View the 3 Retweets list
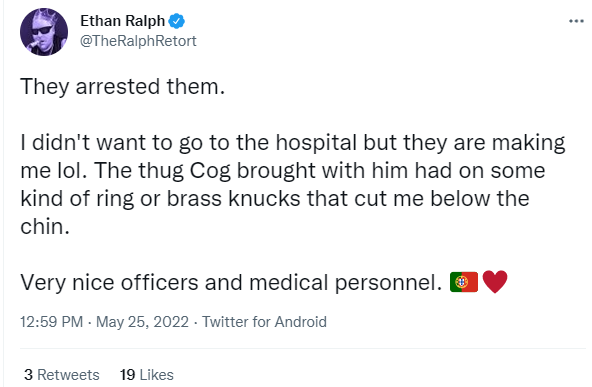Screen dimensions: 592x387 (62, 375)
